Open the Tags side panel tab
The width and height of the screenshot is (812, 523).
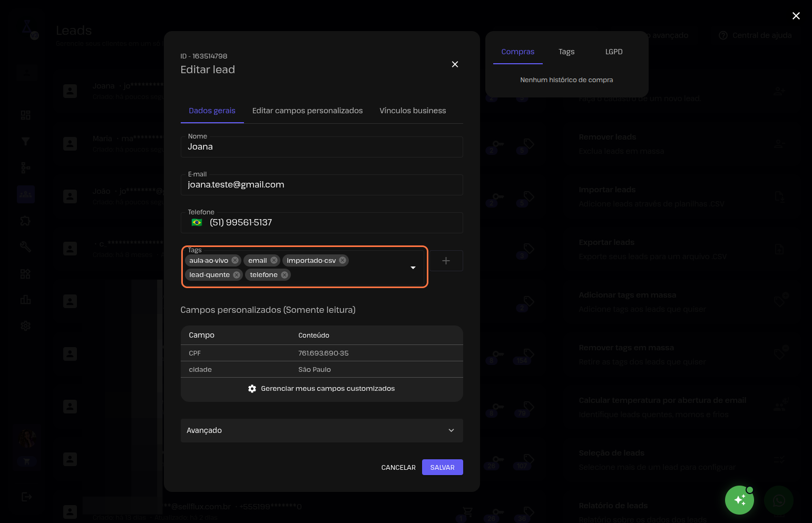[566, 52]
